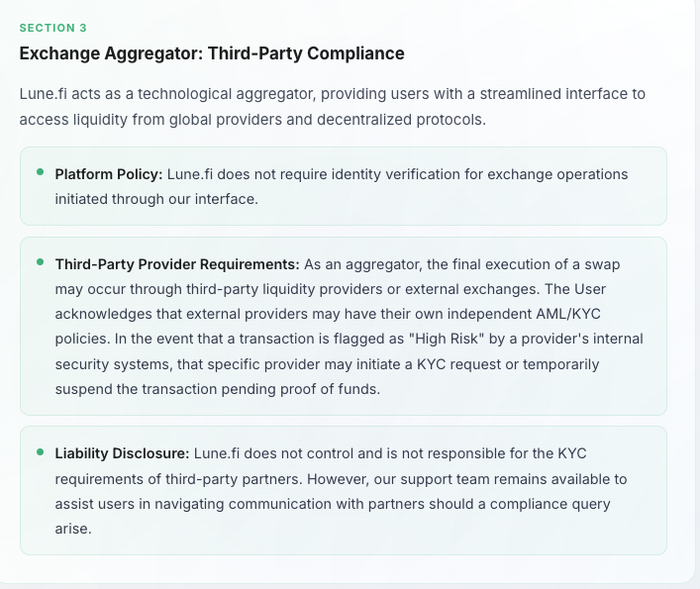The height and width of the screenshot is (589, 700).
Task: Click "suspend the transaction pending proof of funds" line
Action: (218, 389)
